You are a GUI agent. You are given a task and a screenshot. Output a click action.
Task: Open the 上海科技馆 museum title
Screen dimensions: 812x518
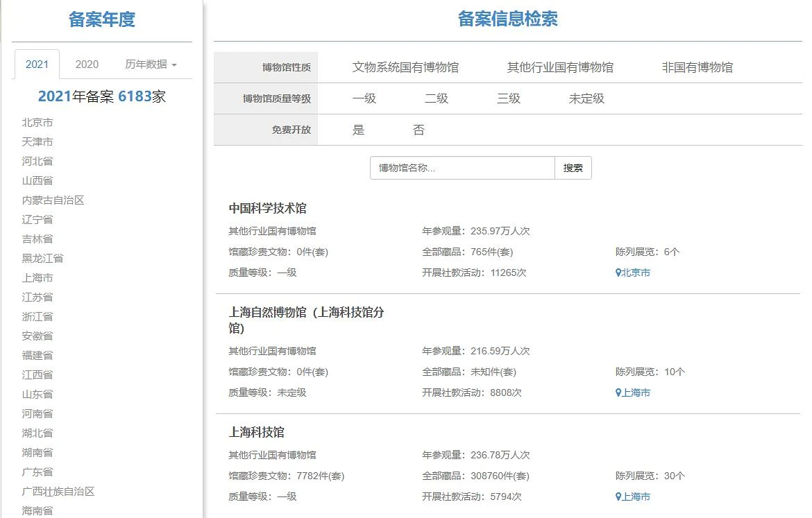point(256,432)
